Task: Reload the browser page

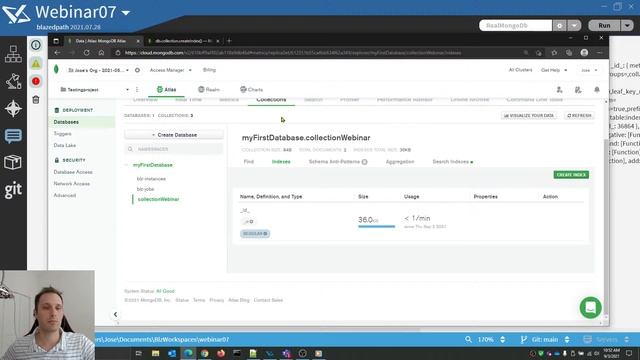Action: [87, 53]
